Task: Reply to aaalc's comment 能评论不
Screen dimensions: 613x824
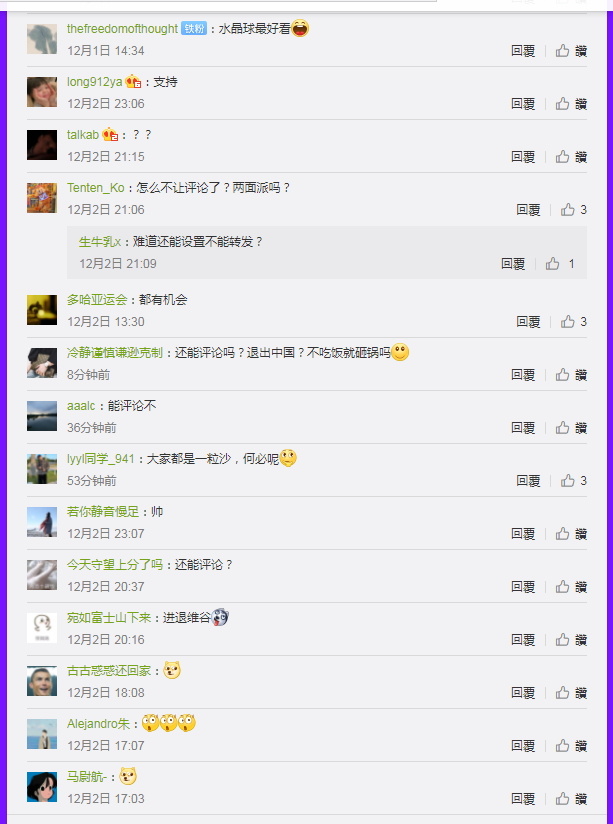Action: coord(523,428)
